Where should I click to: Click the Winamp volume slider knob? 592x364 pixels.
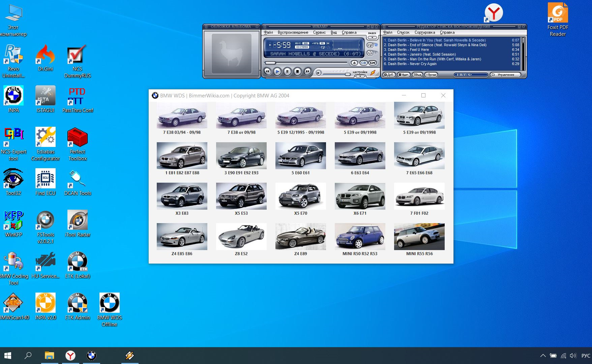coord(348,74)
